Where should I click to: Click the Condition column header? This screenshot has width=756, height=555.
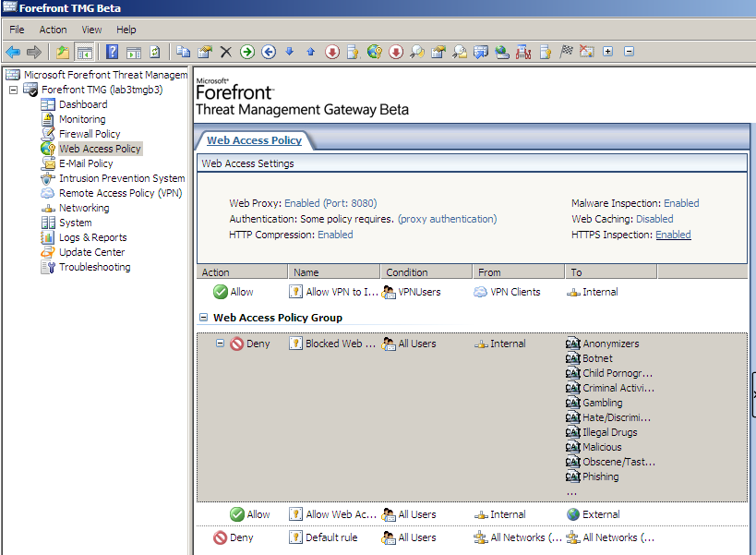[x=426, y=271]
